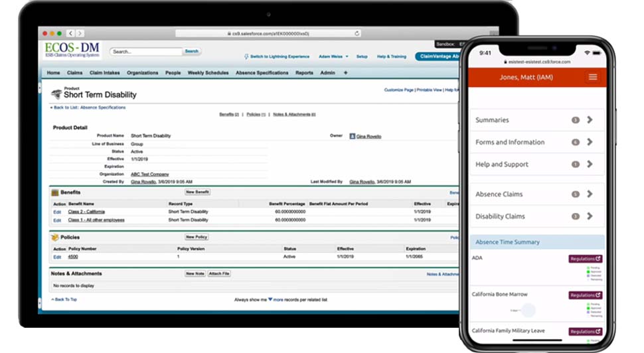Viewport: 644px width, 353px height.
Task: Expand the Disability Claims chevron
Action: [x=590, y=216]
